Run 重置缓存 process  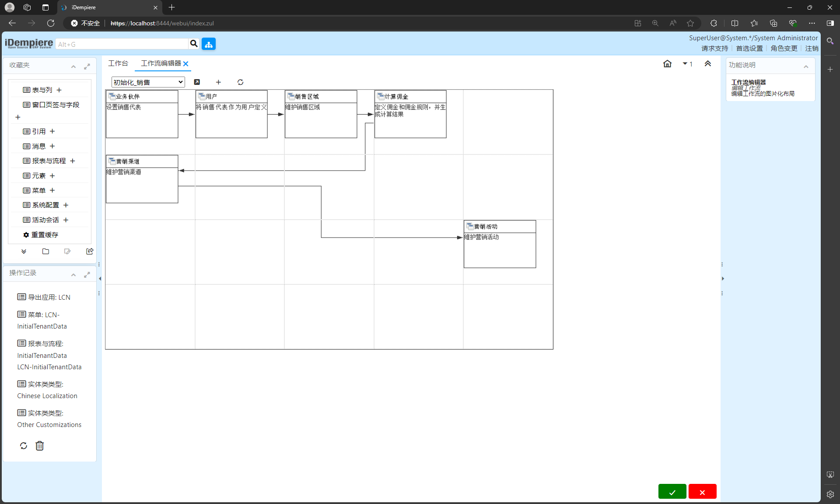(x=41, y=235)
